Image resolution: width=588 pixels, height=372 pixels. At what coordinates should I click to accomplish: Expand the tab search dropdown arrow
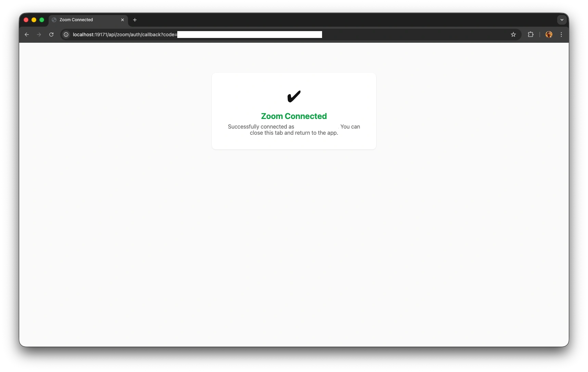562,20
